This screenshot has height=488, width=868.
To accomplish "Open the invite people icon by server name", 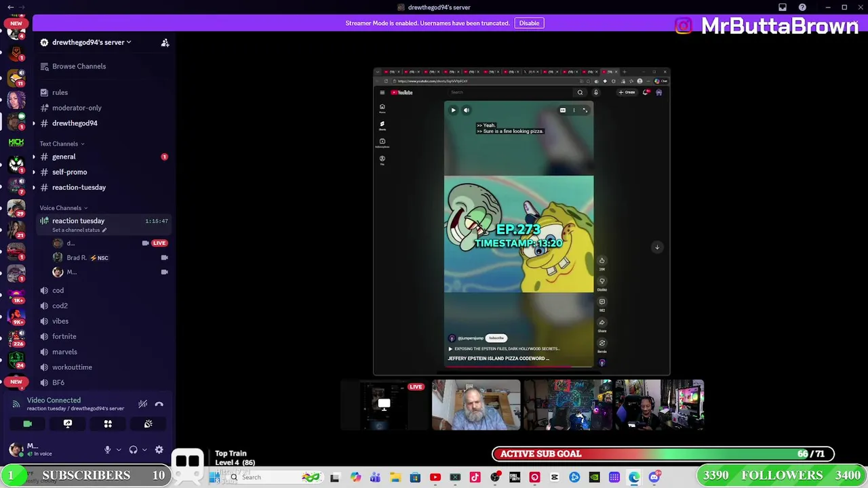I will (165, 43).
